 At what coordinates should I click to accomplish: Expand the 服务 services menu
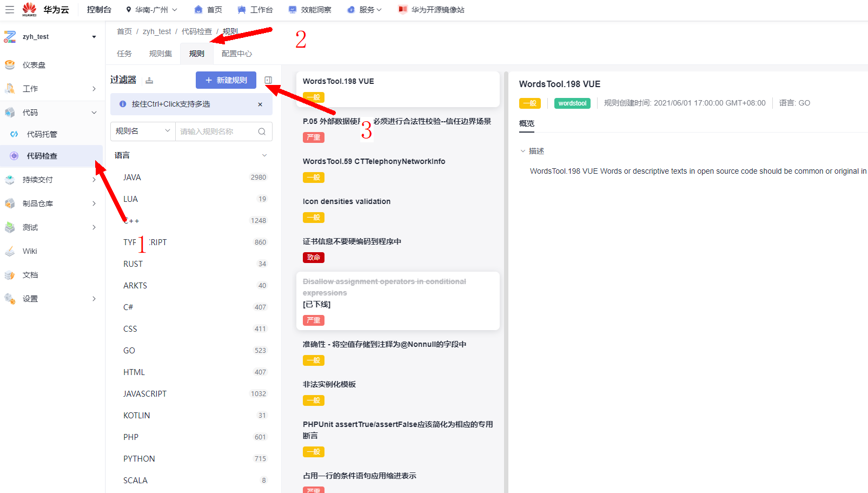point(365,10)
